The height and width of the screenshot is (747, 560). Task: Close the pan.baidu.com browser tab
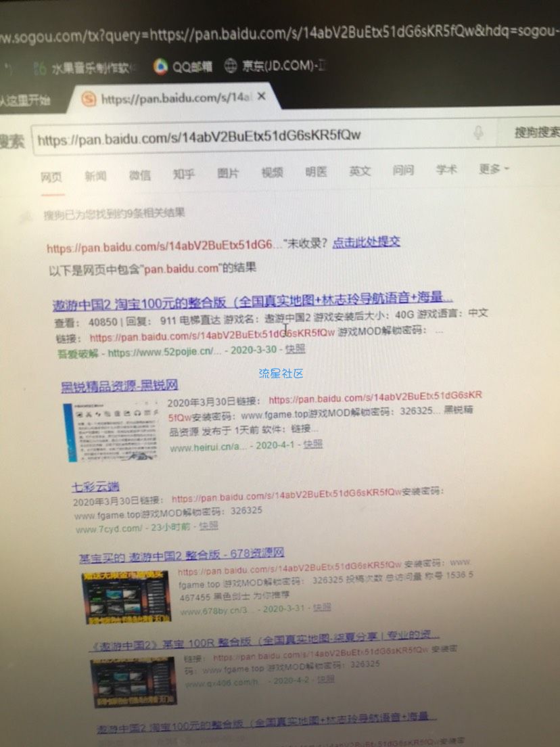click(262, 96)
